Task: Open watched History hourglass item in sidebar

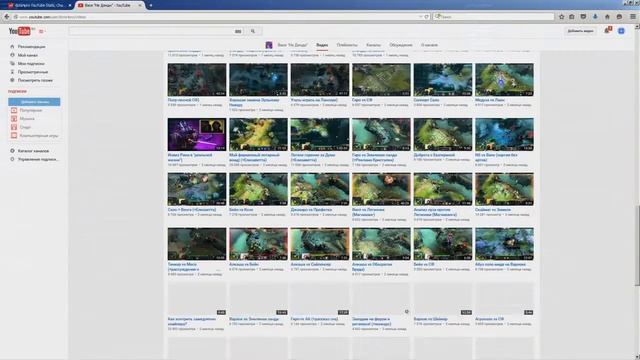Action: pos(33,72)
